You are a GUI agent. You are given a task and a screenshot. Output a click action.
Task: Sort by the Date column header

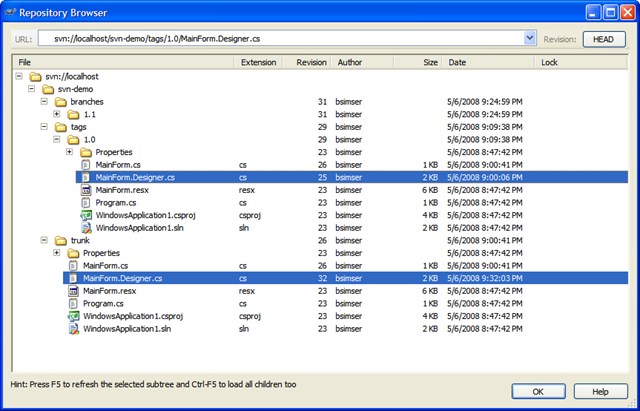489,62
